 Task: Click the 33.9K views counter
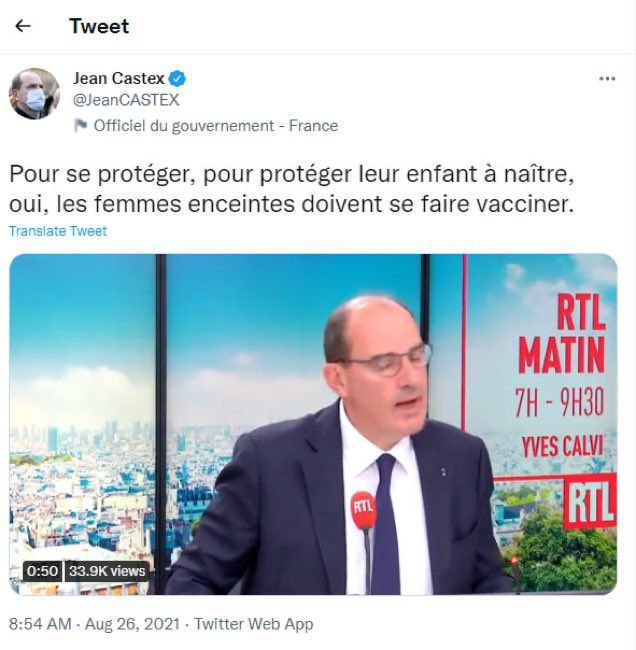[107, 571]
